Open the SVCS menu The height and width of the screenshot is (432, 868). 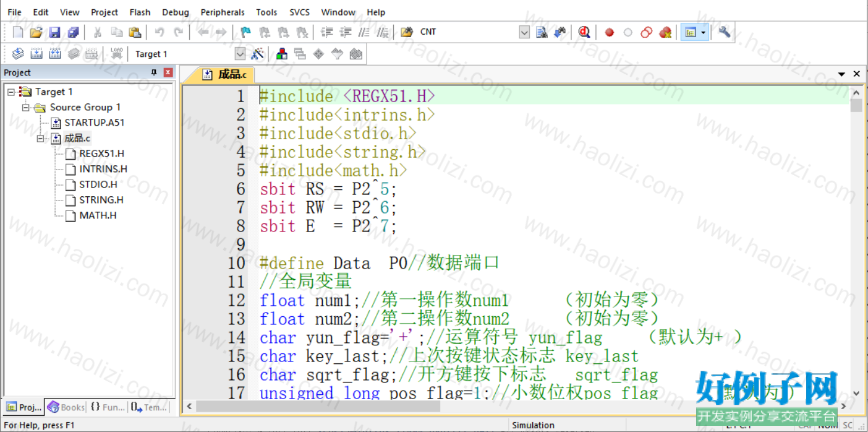coord(301,12)
